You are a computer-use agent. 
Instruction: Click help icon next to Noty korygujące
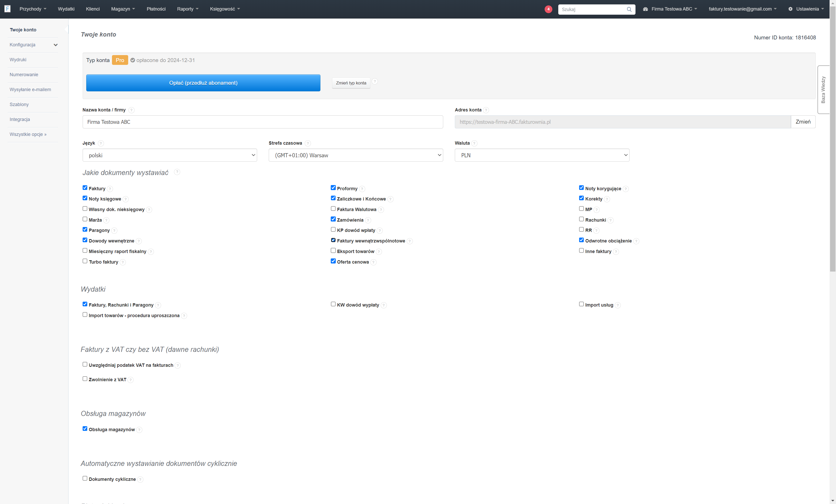626,189
